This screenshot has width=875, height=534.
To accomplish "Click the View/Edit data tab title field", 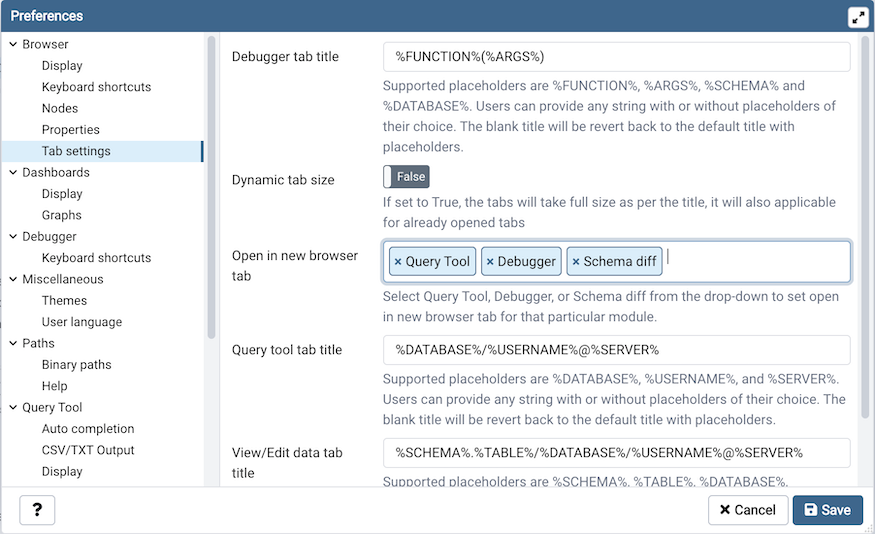I will (617, 453).
